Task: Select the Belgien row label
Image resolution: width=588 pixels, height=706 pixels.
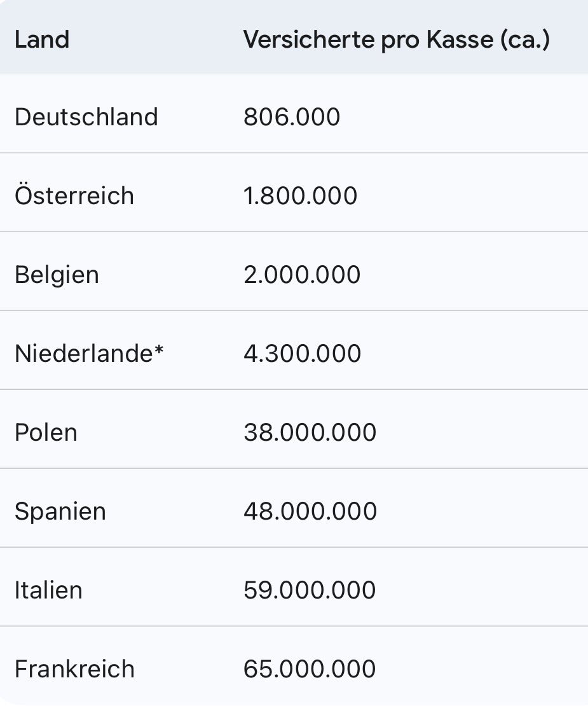Action: point(57,275)
